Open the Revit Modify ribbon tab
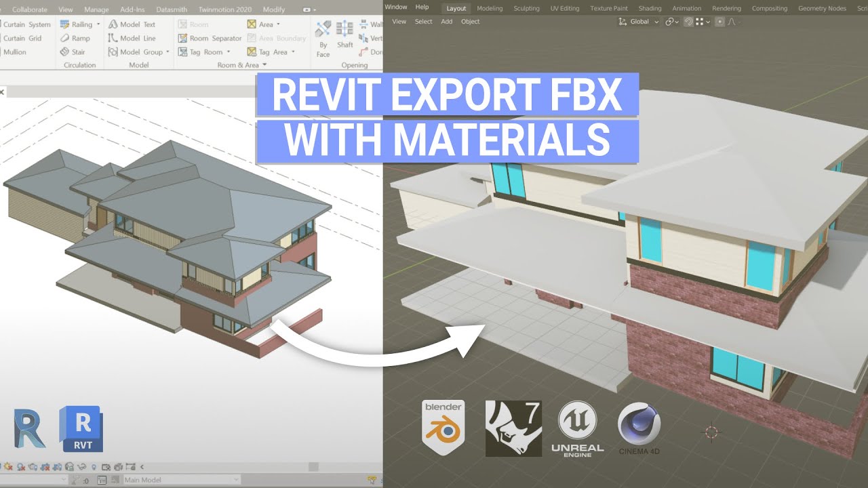Viewport: 868px width, 488px height. pos(274,9)
